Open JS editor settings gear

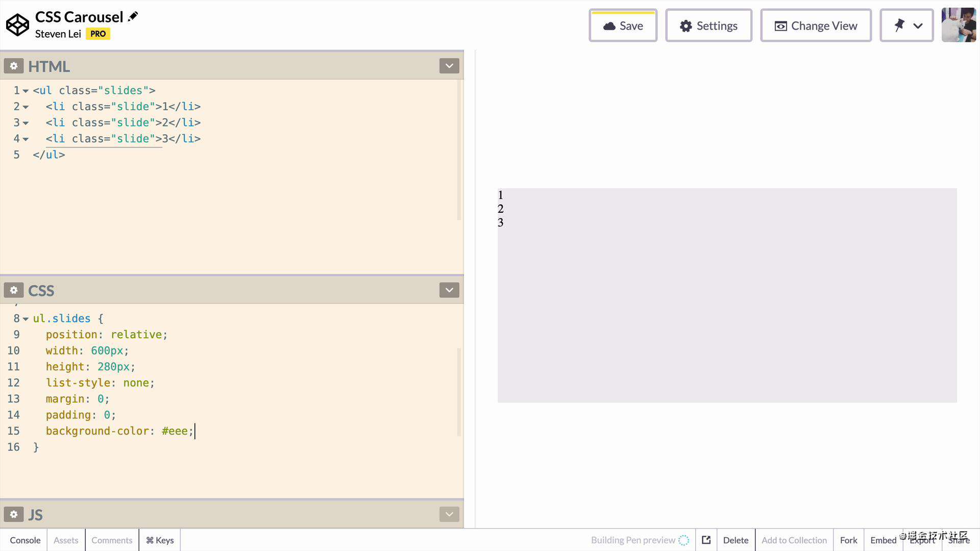(x=14, y=514)
